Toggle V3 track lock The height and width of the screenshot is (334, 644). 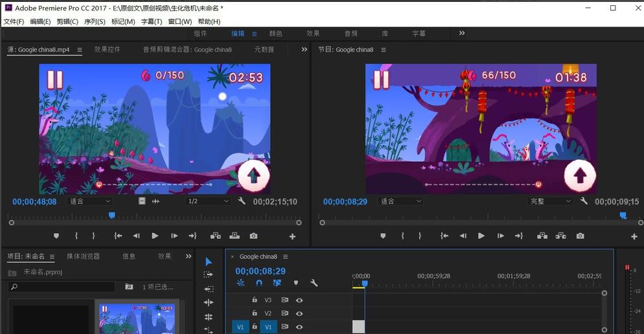click(255, 300)
